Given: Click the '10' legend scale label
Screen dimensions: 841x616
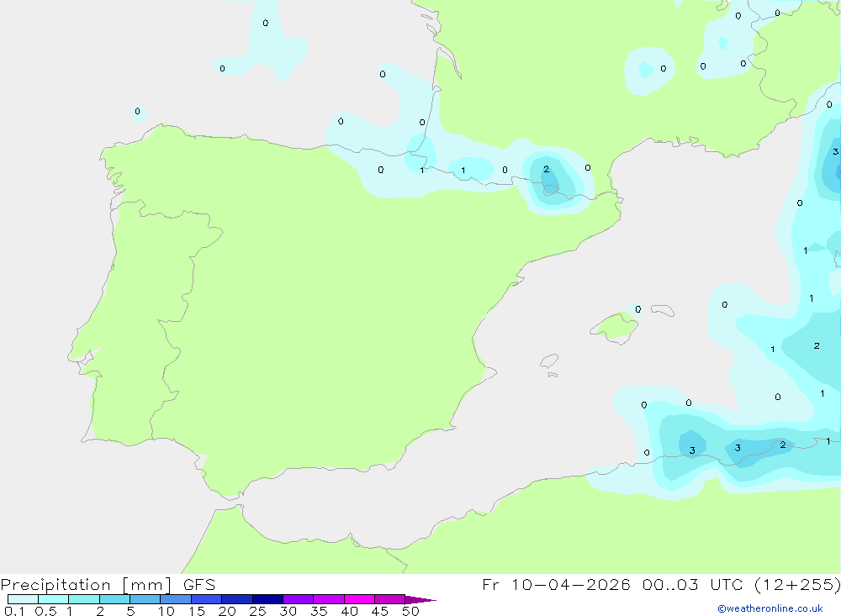Looking at the screenshot, I should click(167, 611).
